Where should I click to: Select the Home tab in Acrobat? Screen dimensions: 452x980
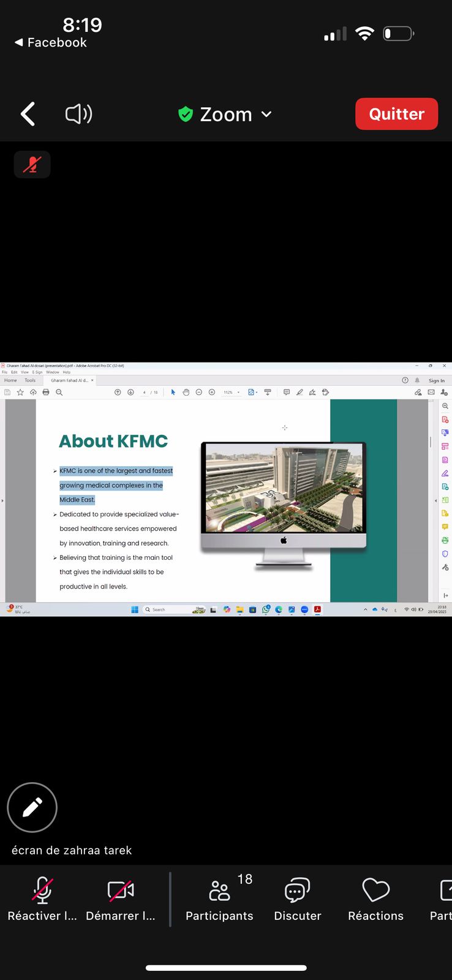coord(11,380)
